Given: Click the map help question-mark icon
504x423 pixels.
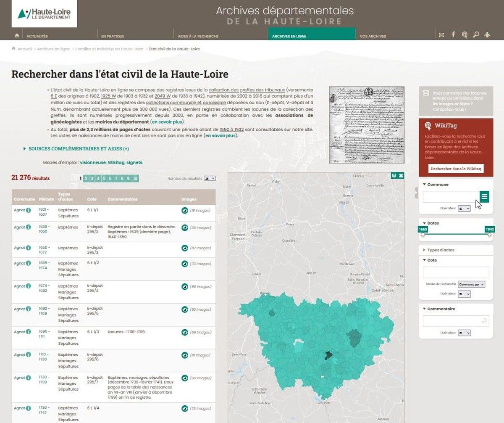Looking at the screenshot, I should pos(394,175).
